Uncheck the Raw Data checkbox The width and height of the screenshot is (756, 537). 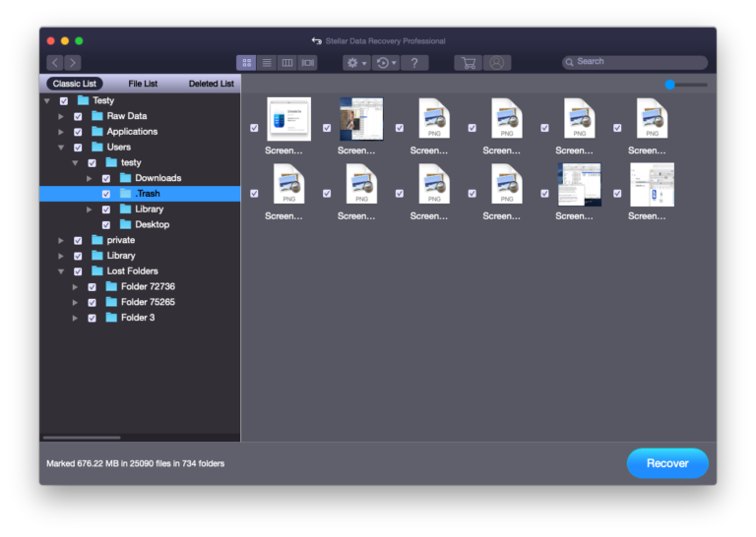(x=78, y=117)
